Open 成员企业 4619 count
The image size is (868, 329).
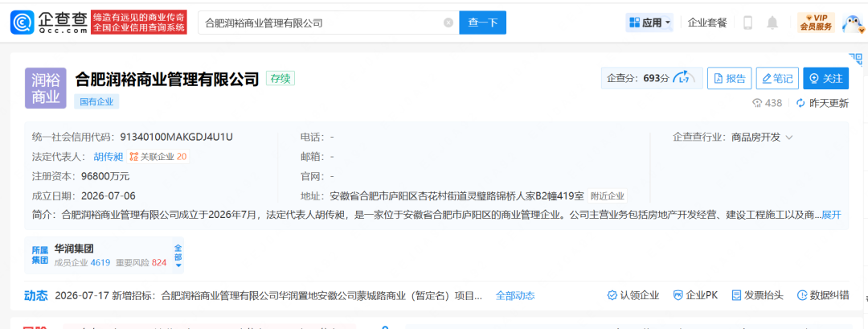click(83, 262)
